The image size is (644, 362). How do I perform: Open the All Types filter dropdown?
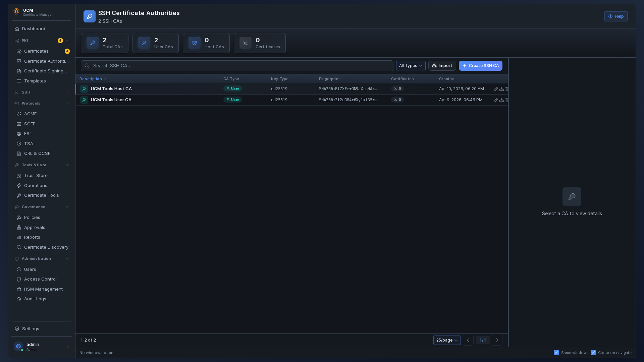(x=411, y=65)
